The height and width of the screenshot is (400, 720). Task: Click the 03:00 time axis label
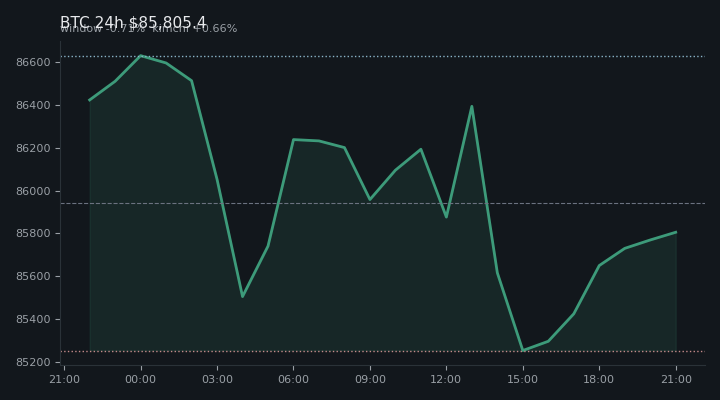(x=217, y=379)
